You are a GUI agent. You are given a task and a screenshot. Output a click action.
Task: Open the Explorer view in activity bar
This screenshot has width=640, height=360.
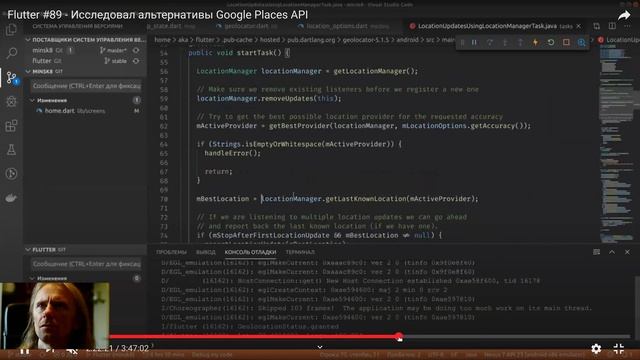[x=11, y=29]
